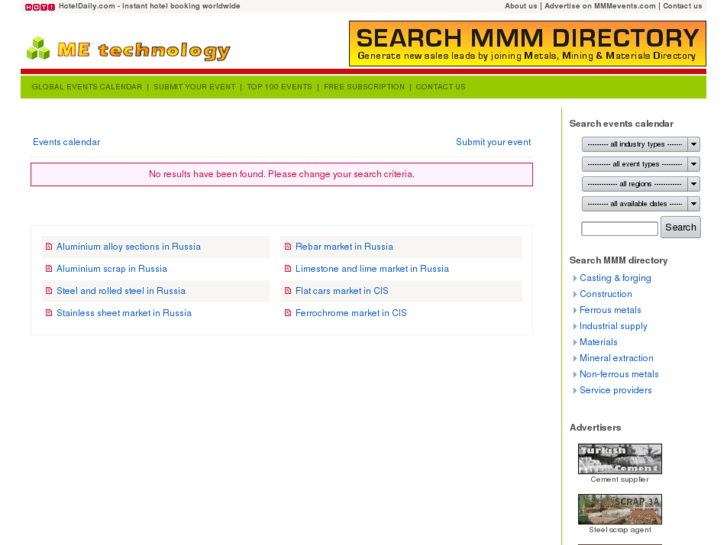
Task: Click the Turkish Cement advertiser thumbnail
Action: tap(620, 459)
